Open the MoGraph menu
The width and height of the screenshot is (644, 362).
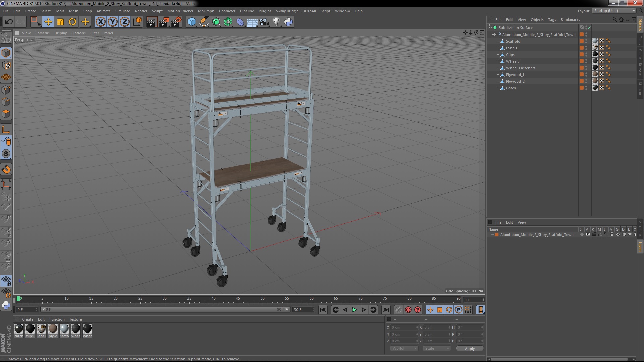pos(206,11)
